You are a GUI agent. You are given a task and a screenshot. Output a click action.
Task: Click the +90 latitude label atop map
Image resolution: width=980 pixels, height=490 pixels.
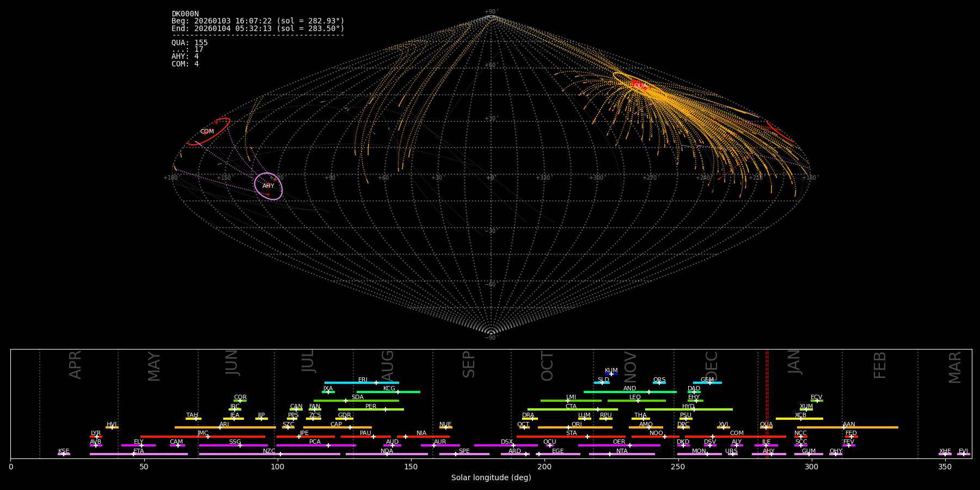pos(491,12)
